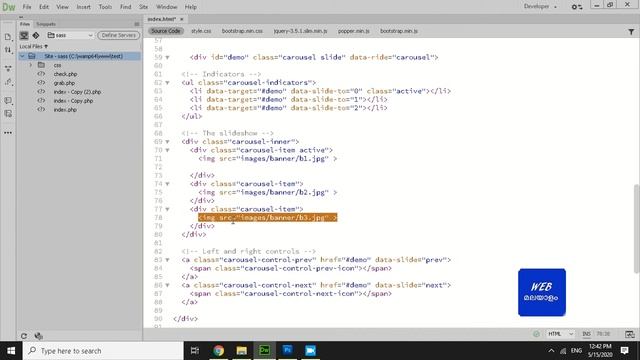This screenshot has width=640, height=360.
Task: Switch to the Snippets tab
Action: pyautogui.click(x=46, y=24)
